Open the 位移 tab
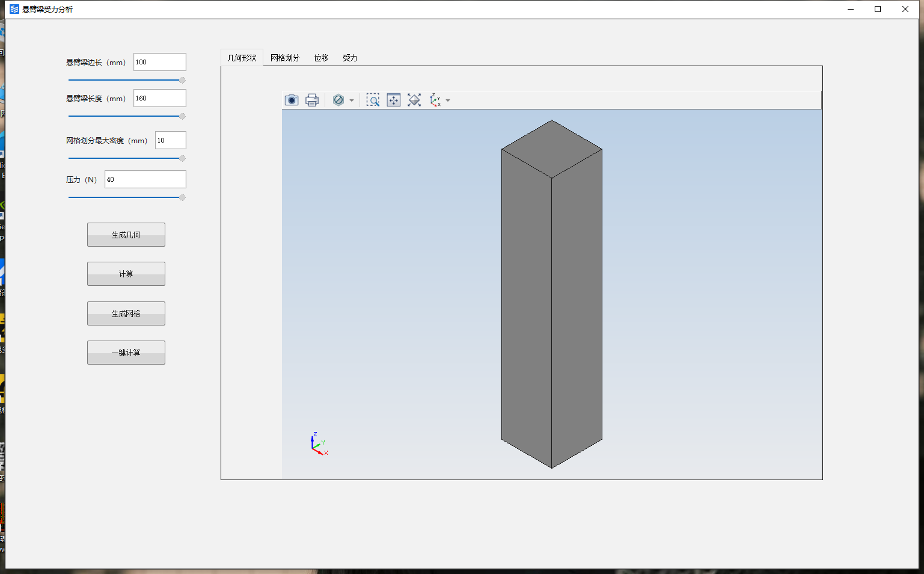The width and height of the screenshot is (924, 574). pos(321,58)
